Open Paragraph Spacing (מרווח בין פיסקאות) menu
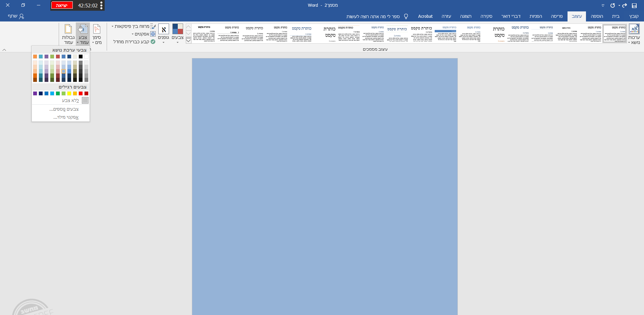The image size is (644, 315). (x=134, y=26)
